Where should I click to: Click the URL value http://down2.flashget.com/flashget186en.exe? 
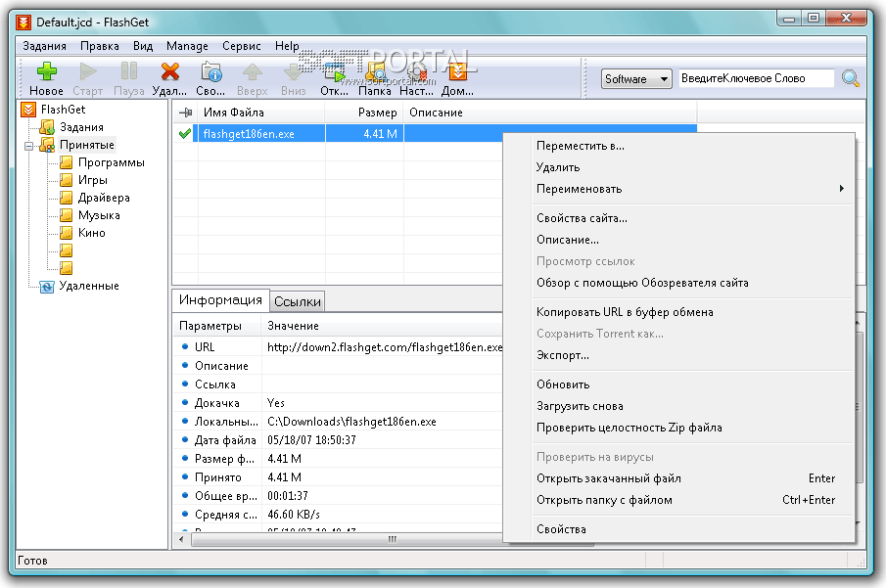pos(385,346)
